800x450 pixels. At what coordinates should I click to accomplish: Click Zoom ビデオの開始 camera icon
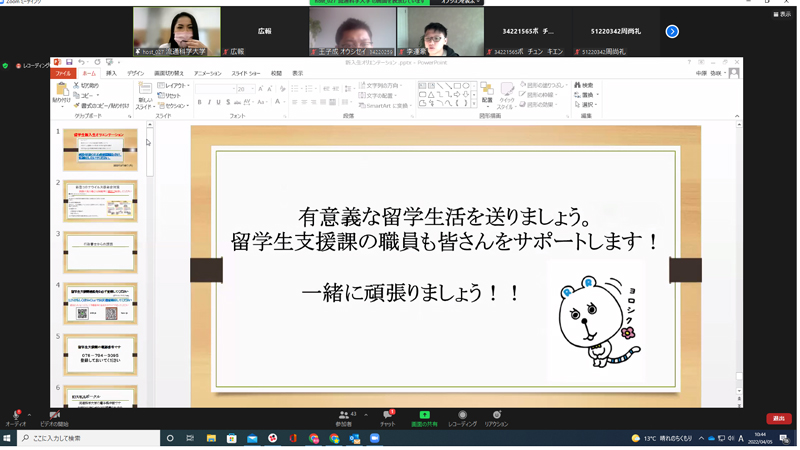tap(55, 415)
